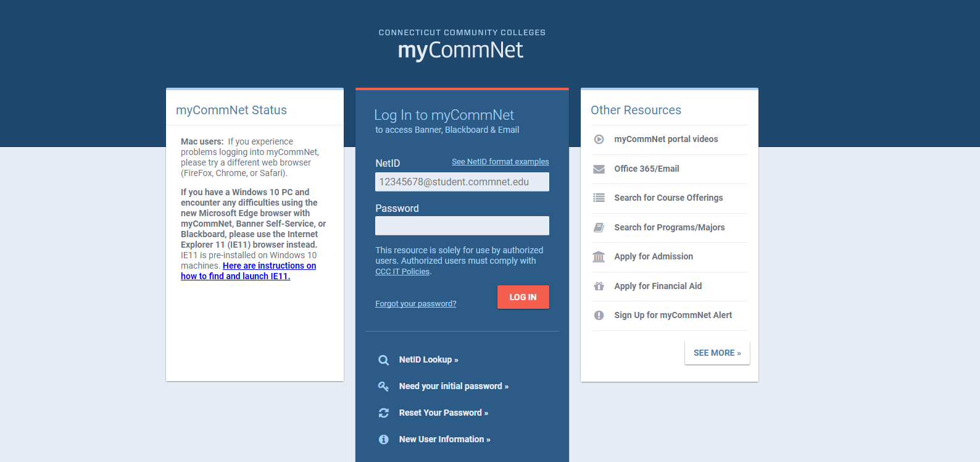
Task: Click the myCommNet logo in the header
Action: (x=461, y=50)
